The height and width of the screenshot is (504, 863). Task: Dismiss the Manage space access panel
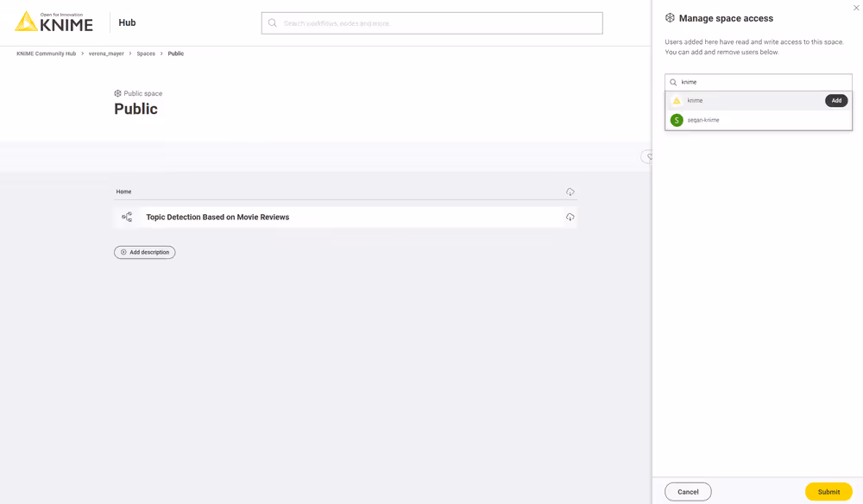point(855,7)
